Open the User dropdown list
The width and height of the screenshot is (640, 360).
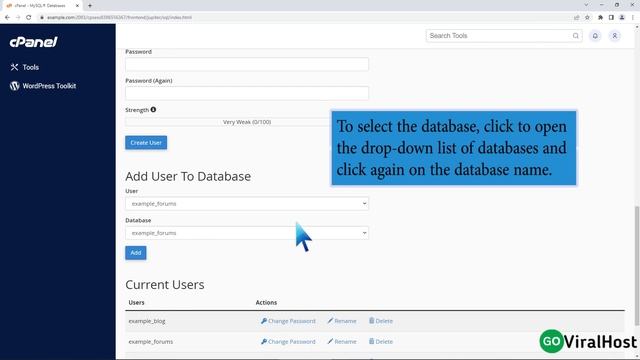(x=247, y=203)
